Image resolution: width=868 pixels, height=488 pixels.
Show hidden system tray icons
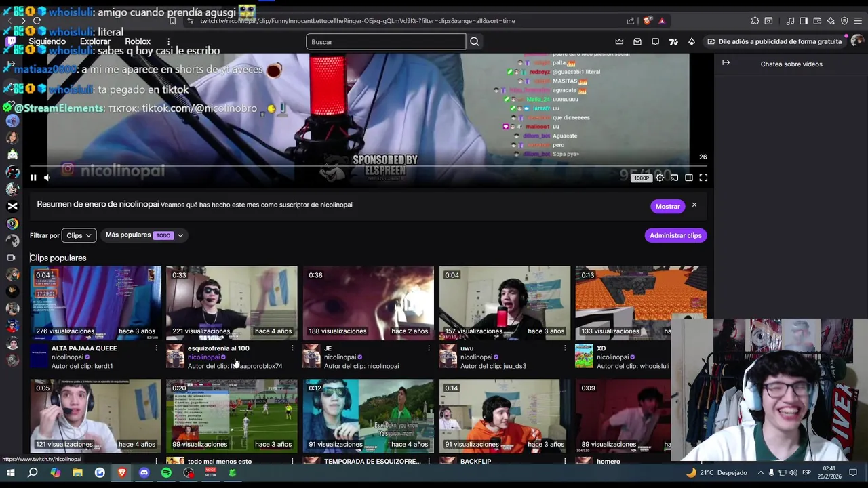[760, 472]
